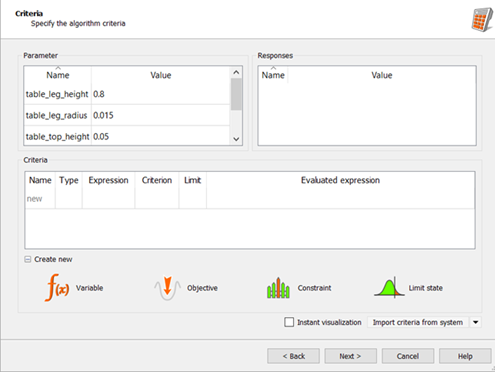This screenshot has width=495, height=372.
Task: Click Import criteria from system button
Action: click(418, 322)
